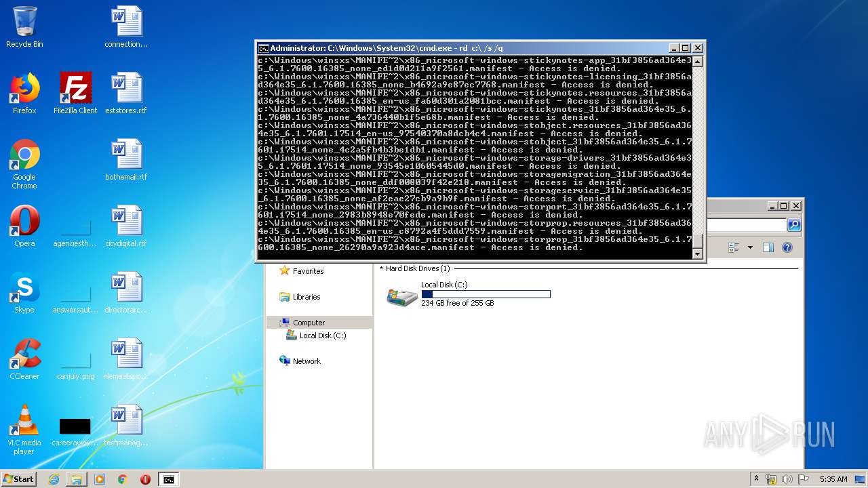Select eststores.rtf on the desktop

click(x=126, y=94)
